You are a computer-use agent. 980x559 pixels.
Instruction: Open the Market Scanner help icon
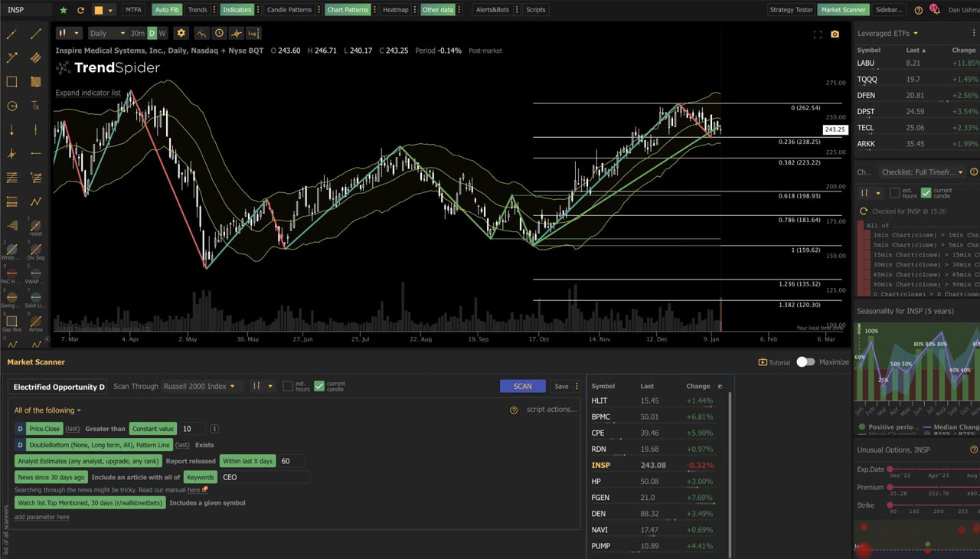point(514,410)
